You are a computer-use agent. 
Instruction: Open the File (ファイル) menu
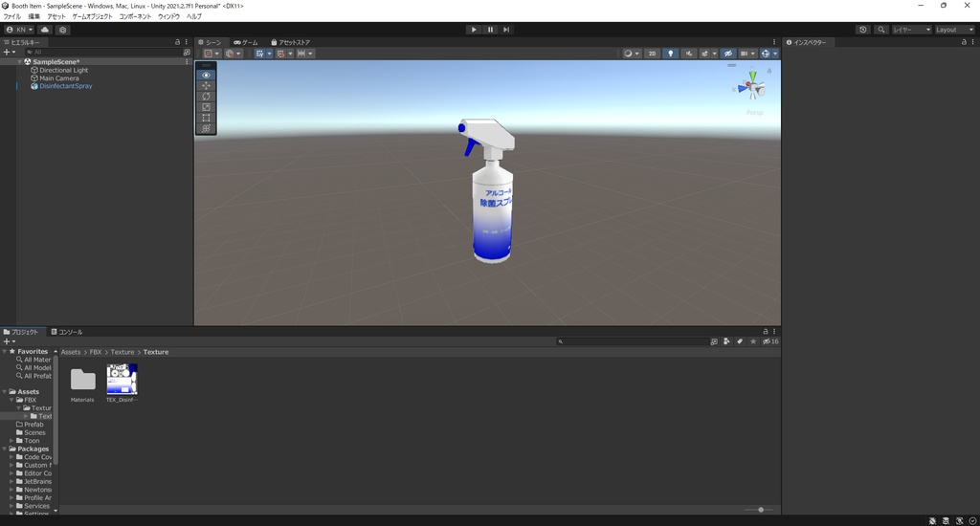tap(11, 16)
